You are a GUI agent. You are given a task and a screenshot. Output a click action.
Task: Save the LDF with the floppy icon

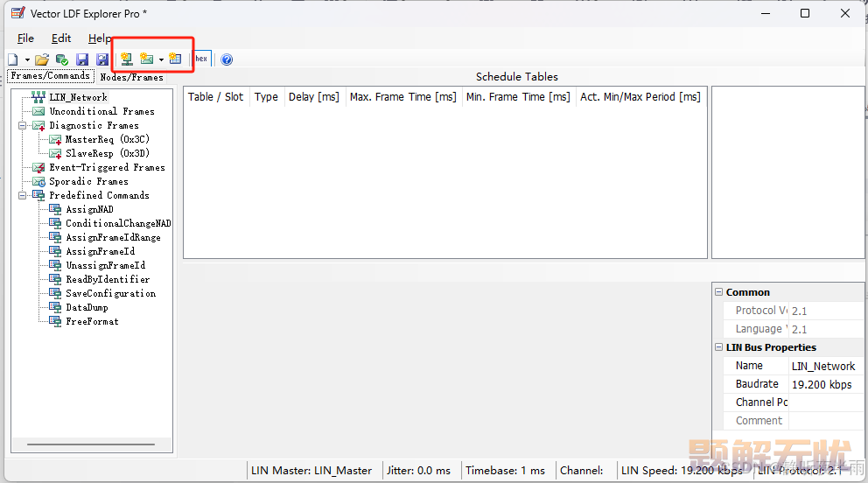(x=82, y=59)
